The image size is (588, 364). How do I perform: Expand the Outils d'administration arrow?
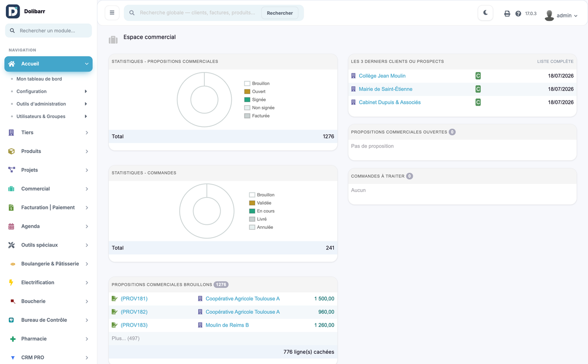click(86, 104)
